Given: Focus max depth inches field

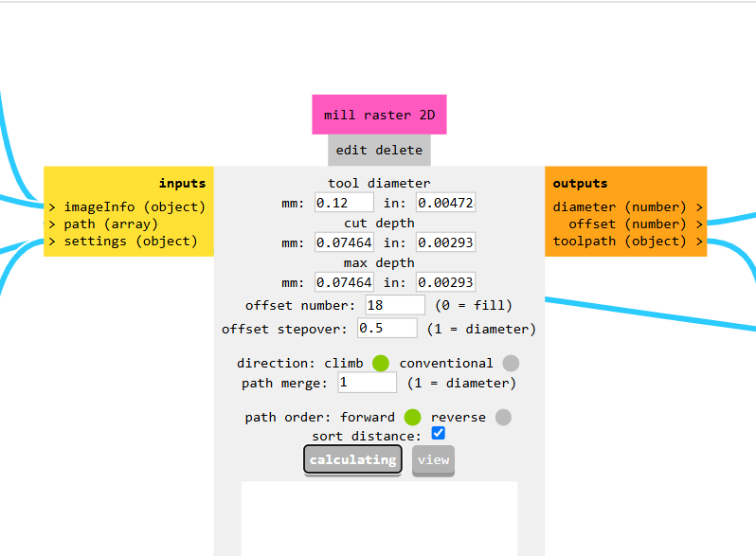Looking at the screenshot, I should click(445, 282).
